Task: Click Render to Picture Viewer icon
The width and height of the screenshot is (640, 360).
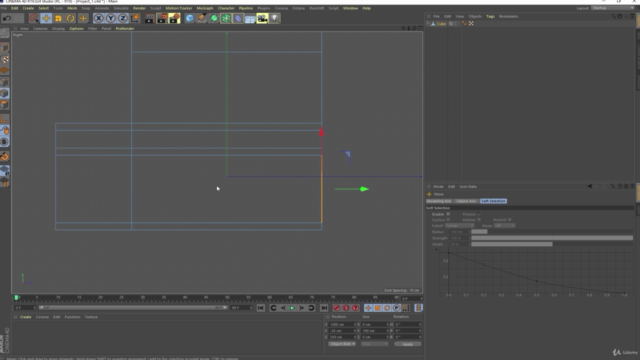Action: 162,18
